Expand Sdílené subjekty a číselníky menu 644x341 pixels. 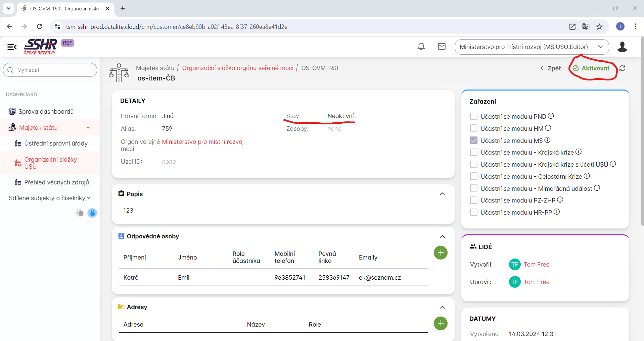pyautogui.click(x=49, y=198)
